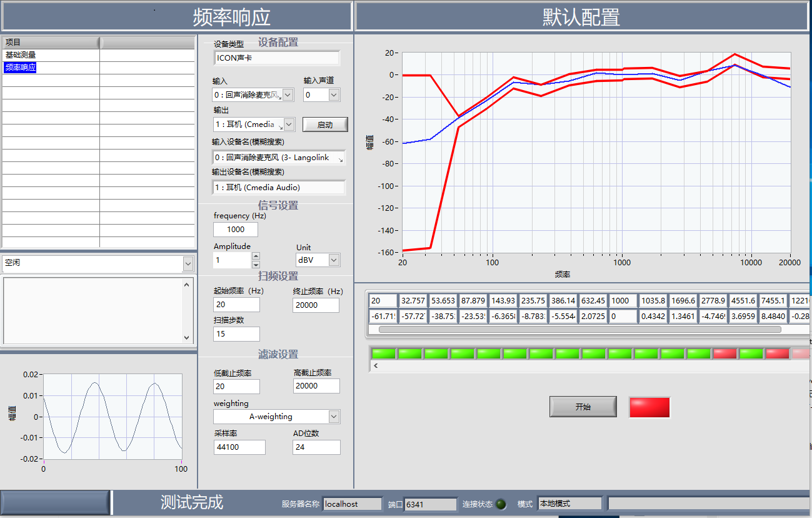Click the frequency cell 32.757
Screen dimensions: 812x518
coord(413,301)
